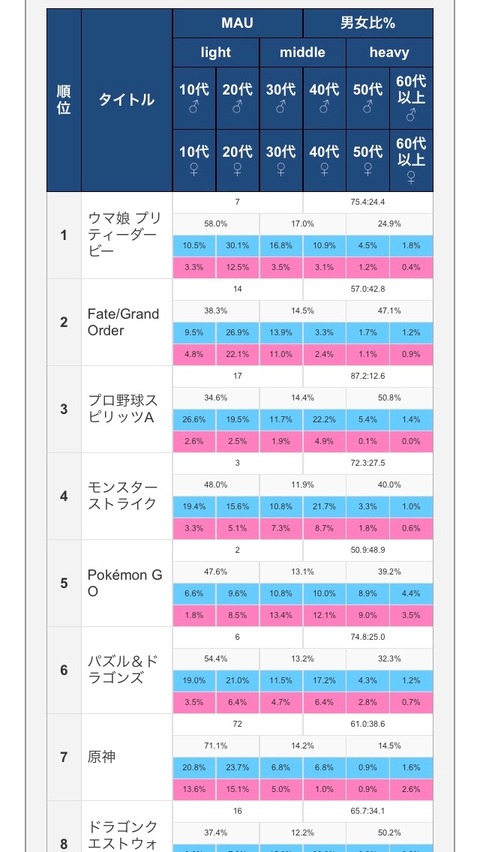Click the 60代以上 male symbol header
Screen dimensions: 480x852
coord(411,98)
